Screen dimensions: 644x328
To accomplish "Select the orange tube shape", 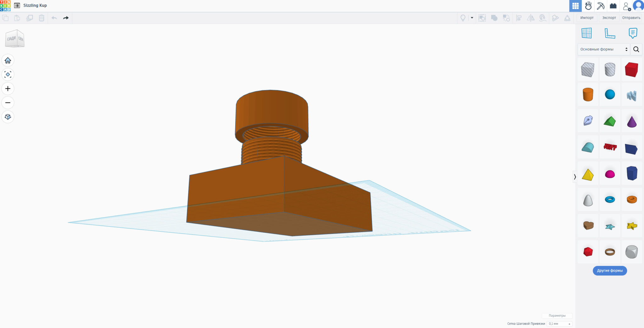I will (x=631, y=199).
